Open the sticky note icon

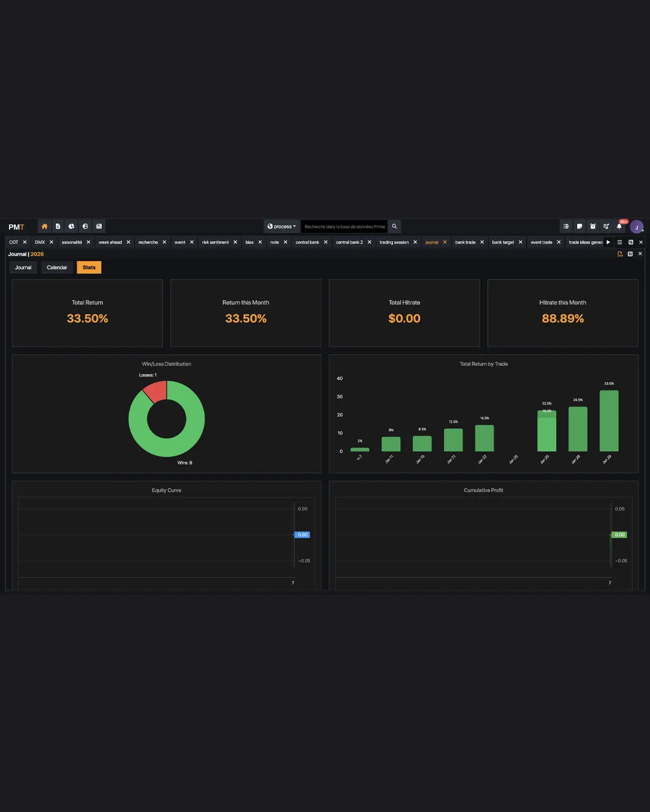coord(580,226)
